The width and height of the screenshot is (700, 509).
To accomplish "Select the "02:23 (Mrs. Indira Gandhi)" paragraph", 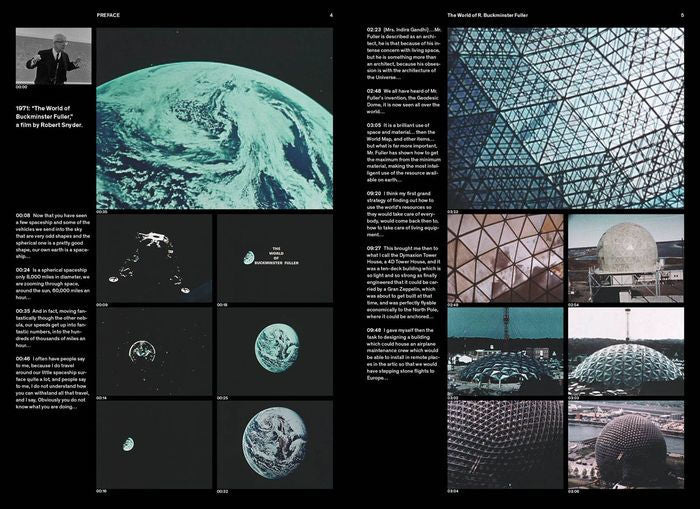I will click(x=404, y=54).
